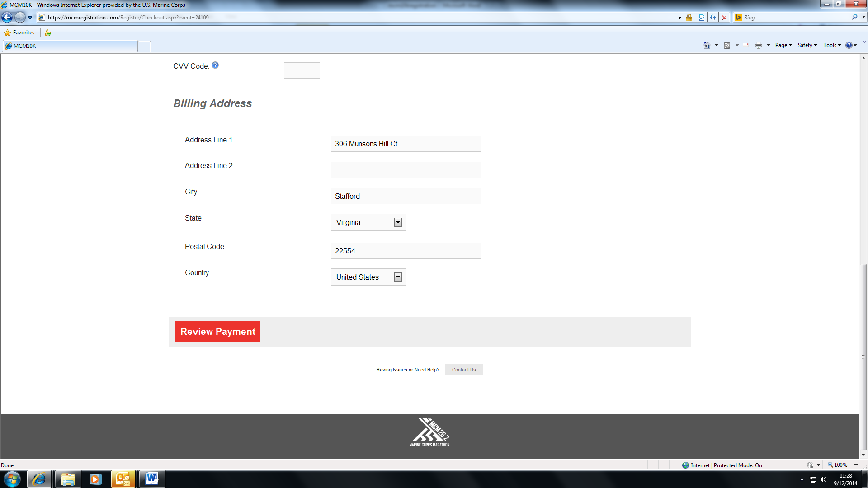This screenshot has height=488, width=868.
Task: Click the Print toolbar icon
Action: click(x=759, y=45)
